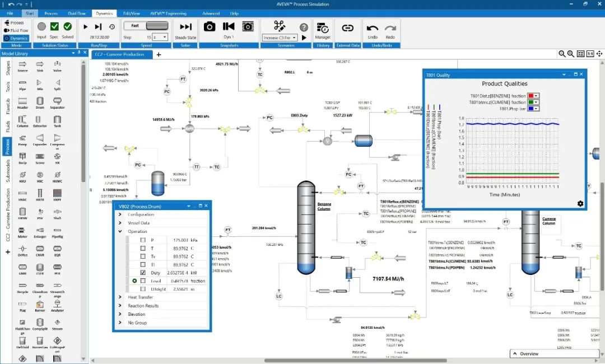The image size is (605, 364).
Task: Check the Tv variable checkbox
Action: pyautogui.click(x=143, y=256)
